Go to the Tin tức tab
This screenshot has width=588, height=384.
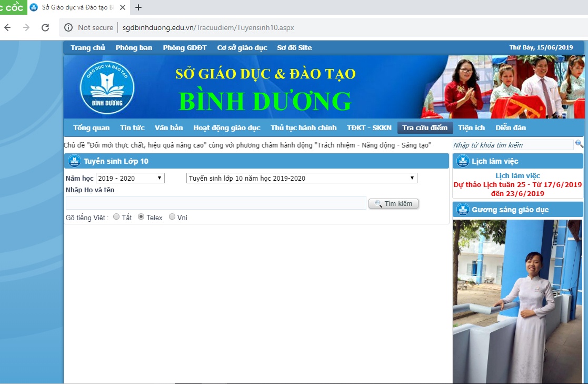pyautogui.click(x=132, y=127)
